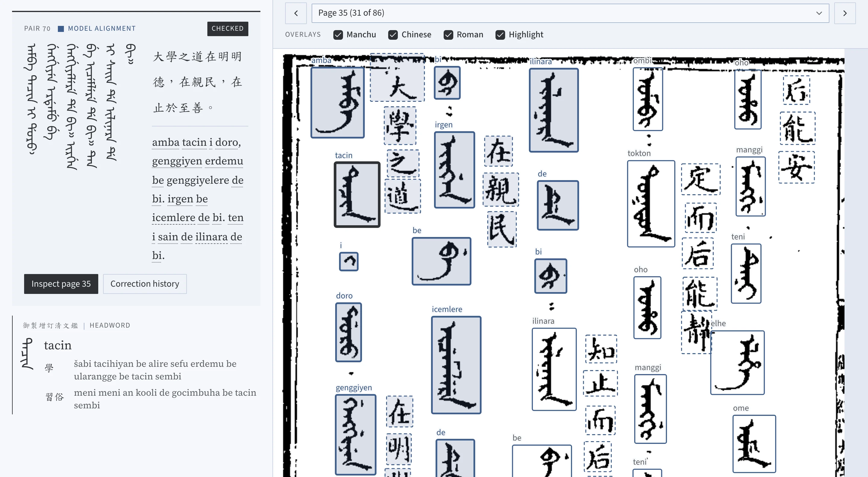
Task: Click the dashed box around Chinese character 大
Action: (x=397, y=77)
